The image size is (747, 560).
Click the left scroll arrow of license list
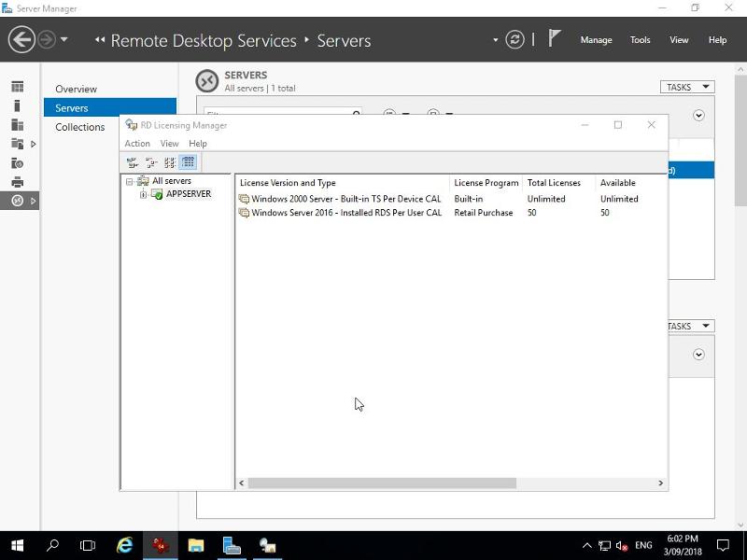(x=242, y=483)
